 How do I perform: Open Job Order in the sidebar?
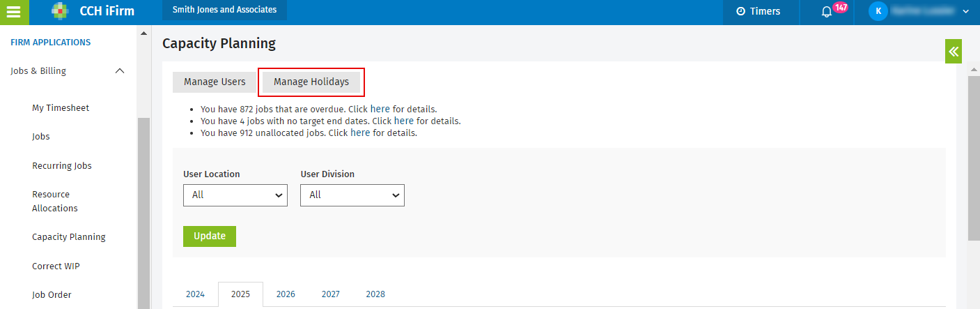tap(52, 295)
